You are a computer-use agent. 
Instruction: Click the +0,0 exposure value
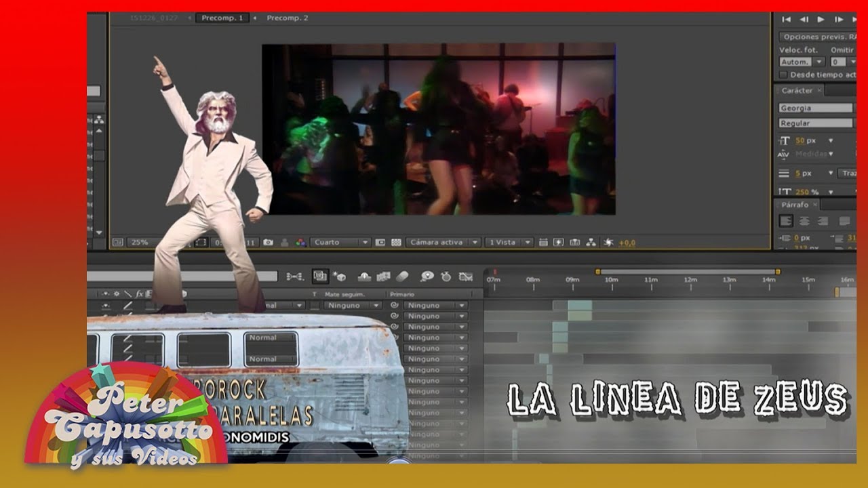627,242
